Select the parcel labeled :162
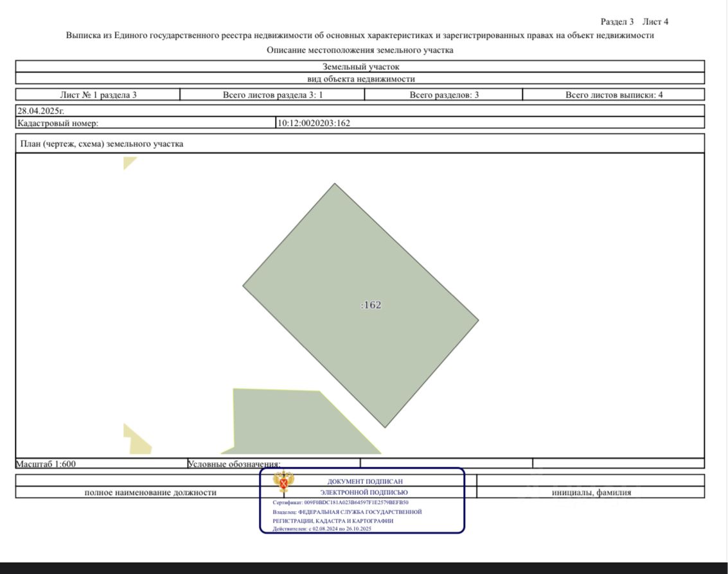 click(360, 306)
